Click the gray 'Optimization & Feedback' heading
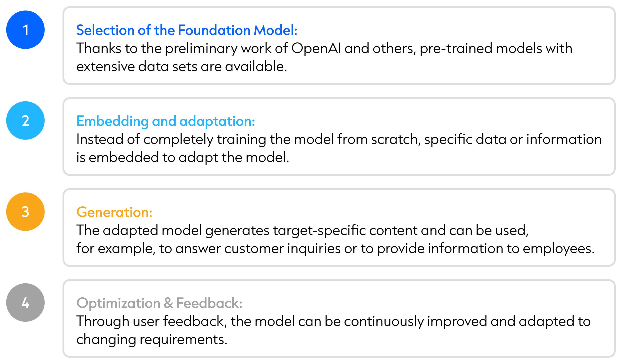 click(159, 303)
